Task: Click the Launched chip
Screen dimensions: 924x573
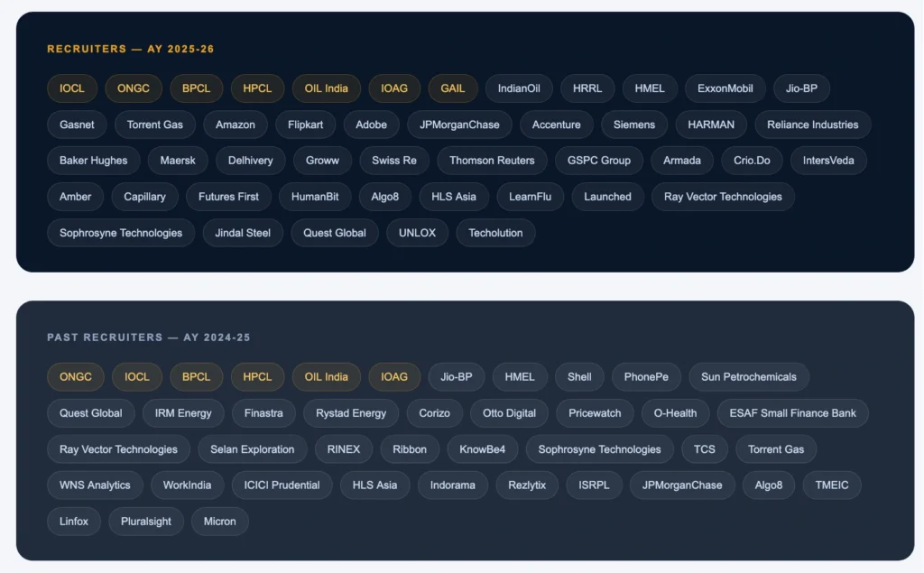Action: coord(607,197)
